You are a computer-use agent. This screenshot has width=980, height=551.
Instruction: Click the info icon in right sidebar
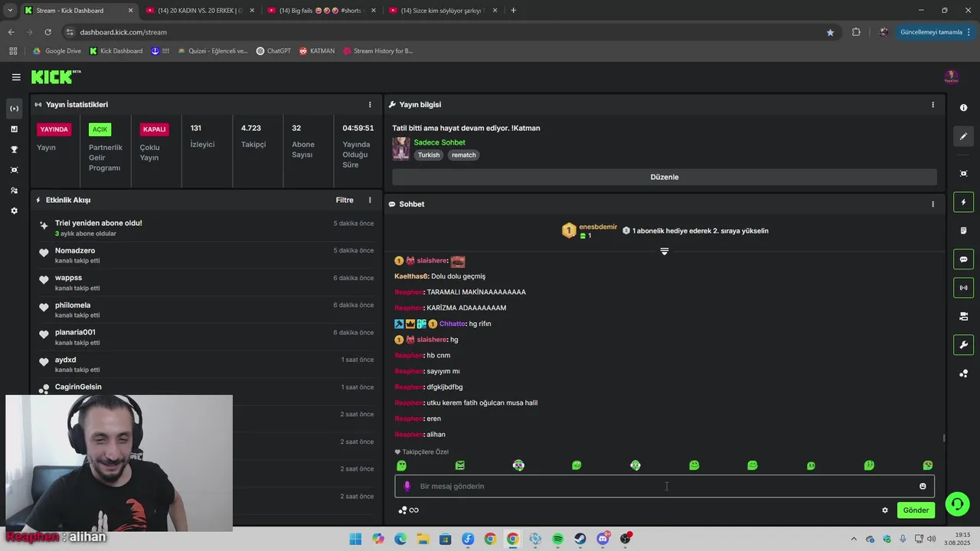click(x=963, y=108)
